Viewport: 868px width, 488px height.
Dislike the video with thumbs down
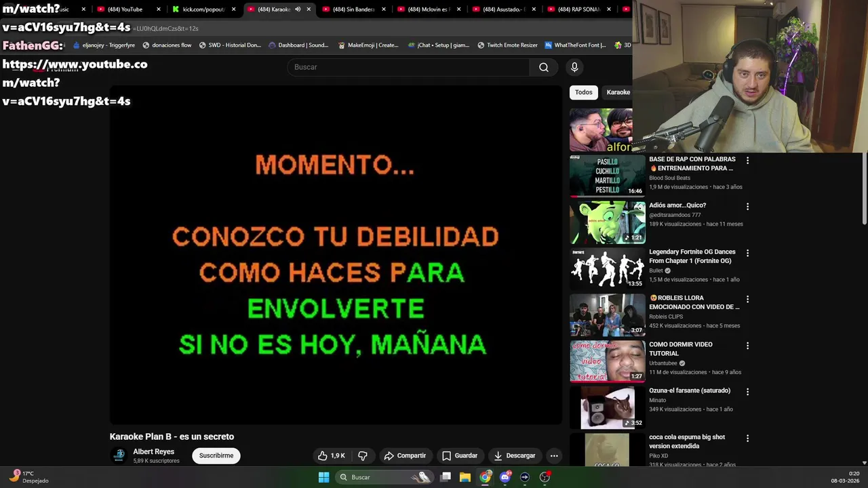coord(363,455)
